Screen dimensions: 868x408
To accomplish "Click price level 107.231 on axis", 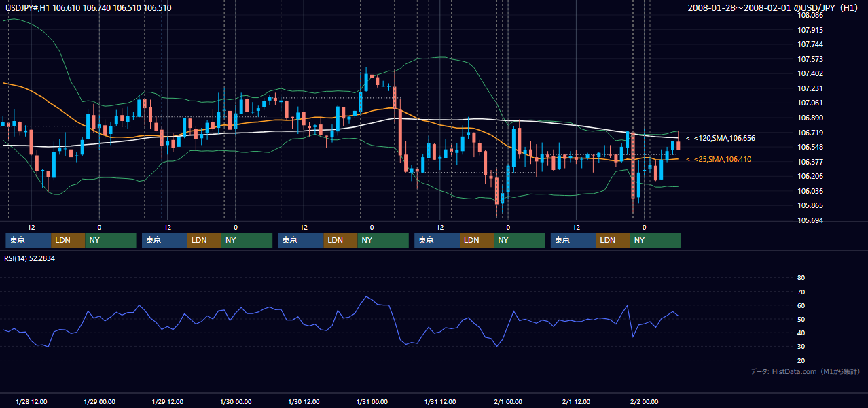I will (x=810, y=88).
